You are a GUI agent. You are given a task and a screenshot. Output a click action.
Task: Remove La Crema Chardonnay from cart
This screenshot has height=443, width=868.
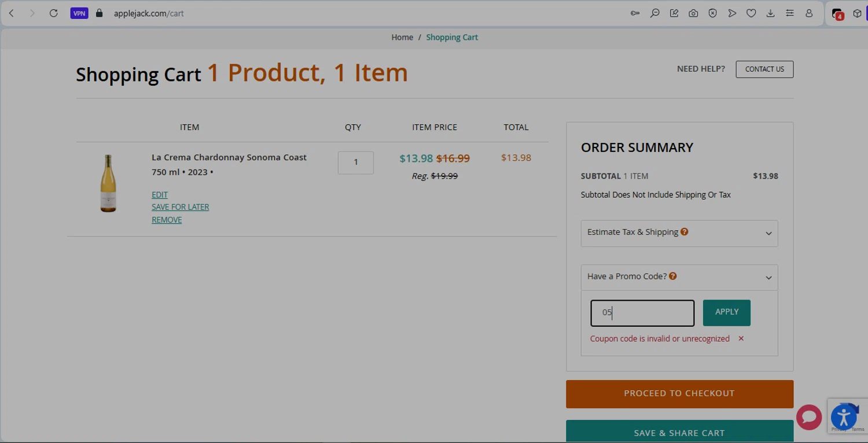[167, 220]
